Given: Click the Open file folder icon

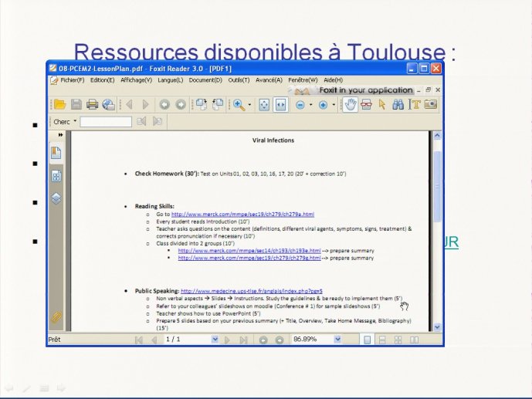Looking at the screenshot, I should (59, 105).
